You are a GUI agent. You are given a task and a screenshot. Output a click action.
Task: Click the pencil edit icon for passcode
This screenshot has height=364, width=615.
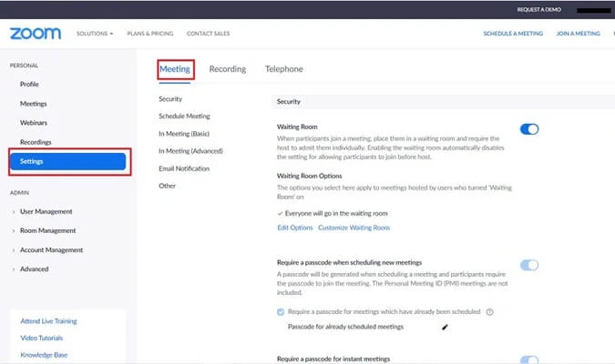pyautogui.click(x=445, y=328)
